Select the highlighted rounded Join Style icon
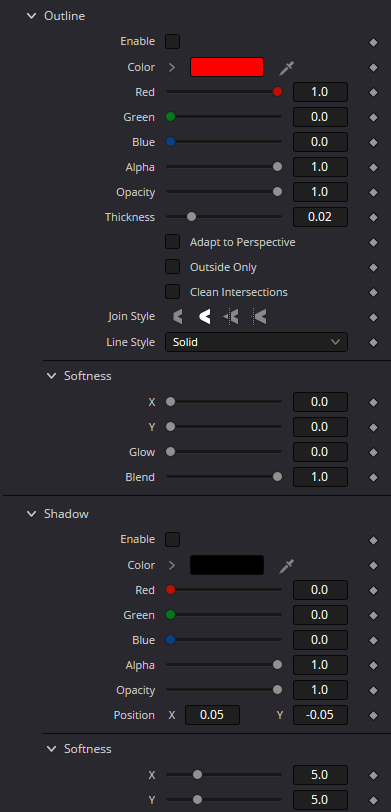The image size is (391, 812). point(205,316)
